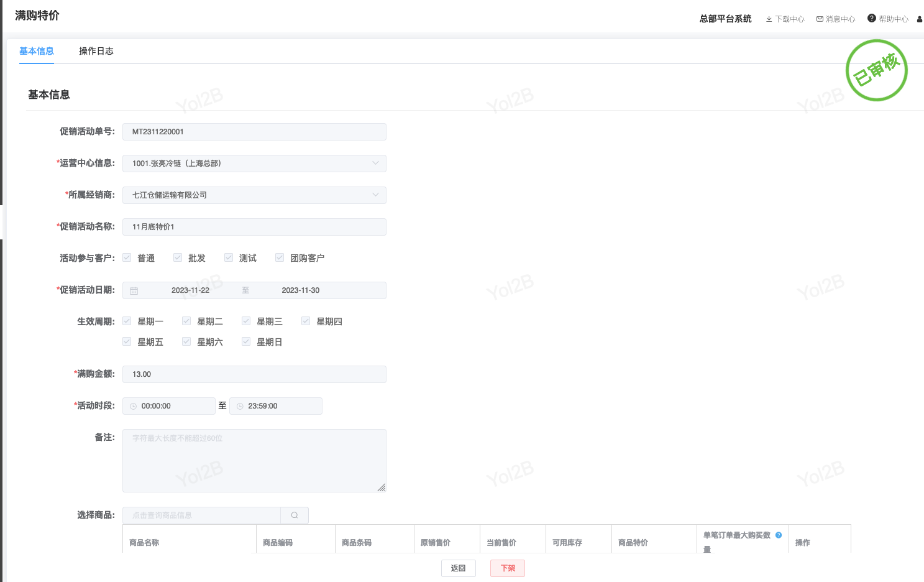
Task: Click the 促销活动名称 input field
Action: tap(254, 227)
